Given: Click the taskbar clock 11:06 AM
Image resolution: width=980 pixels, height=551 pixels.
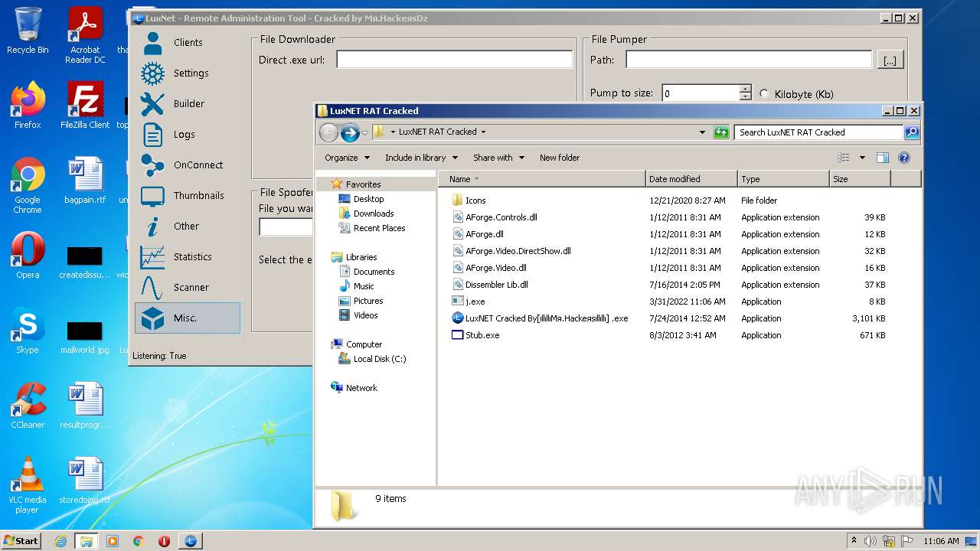Looking at the screenshot, I should (941, 541).
